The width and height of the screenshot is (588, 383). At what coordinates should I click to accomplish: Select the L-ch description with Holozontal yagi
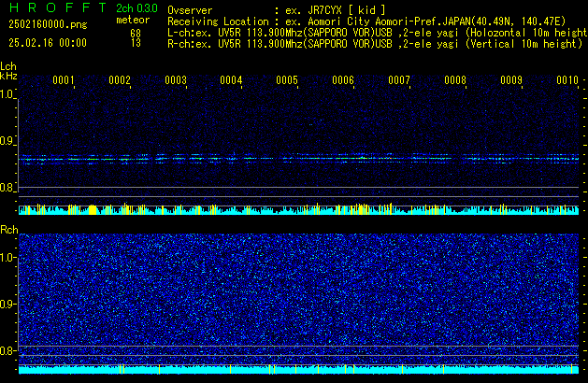378,33
